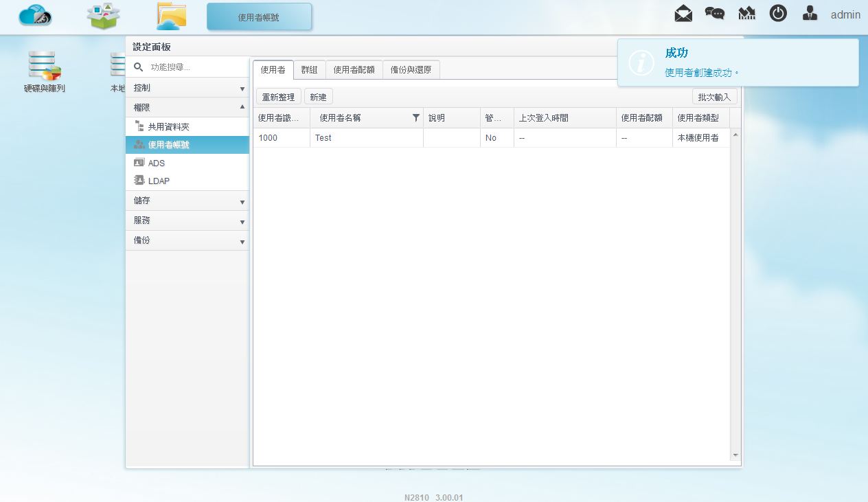Sort by the 使用者識… column header

coord(282,118)
